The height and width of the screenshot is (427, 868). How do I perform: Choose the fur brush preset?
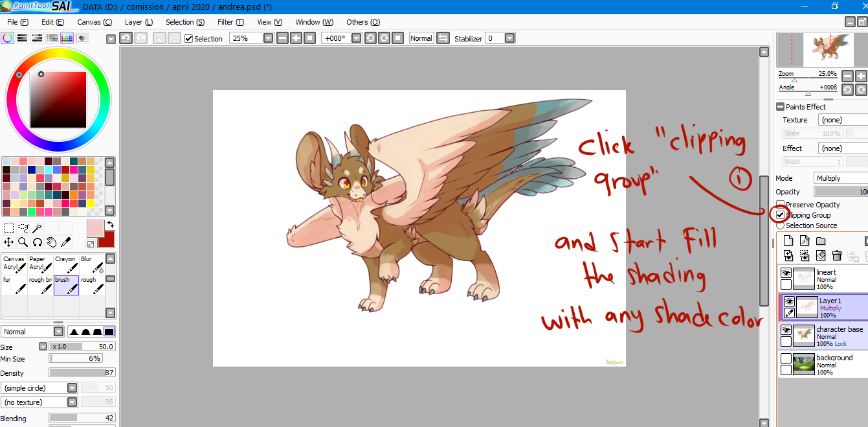click(14, 286)
